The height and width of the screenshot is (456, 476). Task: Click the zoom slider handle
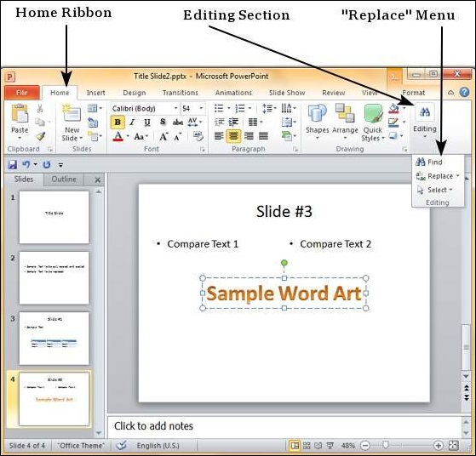(386, 445)
